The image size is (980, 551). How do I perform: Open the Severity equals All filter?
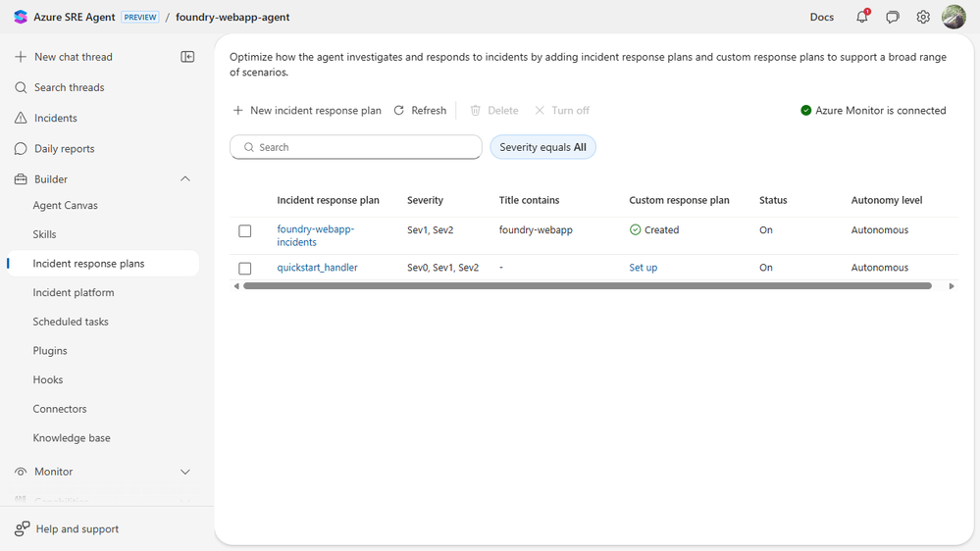542,147
